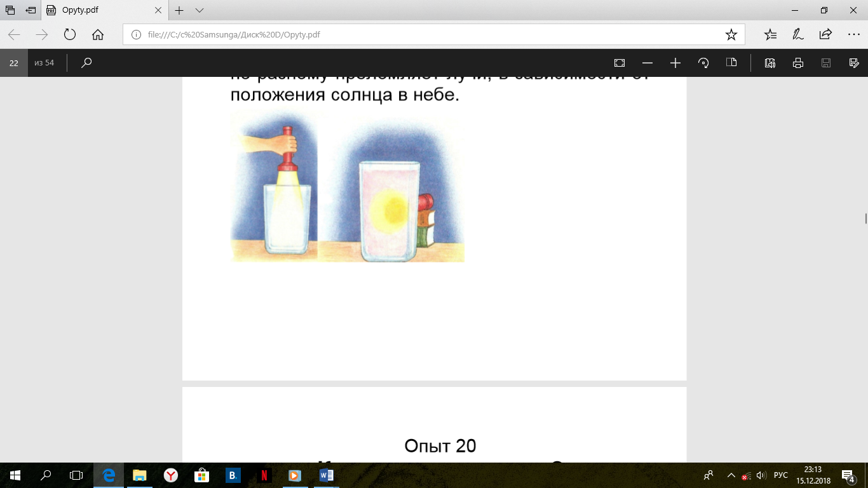Click the text 'положения солнца в небе.'

tap(344, 95)
